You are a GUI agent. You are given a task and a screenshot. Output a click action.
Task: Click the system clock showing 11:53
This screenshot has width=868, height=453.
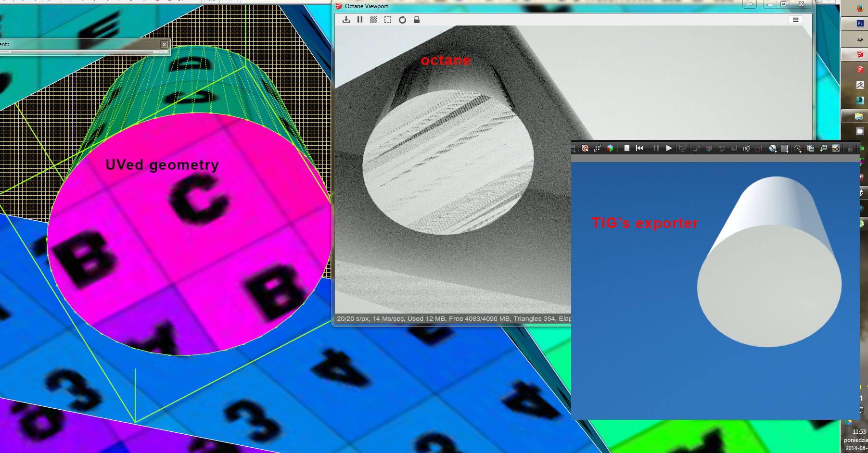[x=859, y=432]
